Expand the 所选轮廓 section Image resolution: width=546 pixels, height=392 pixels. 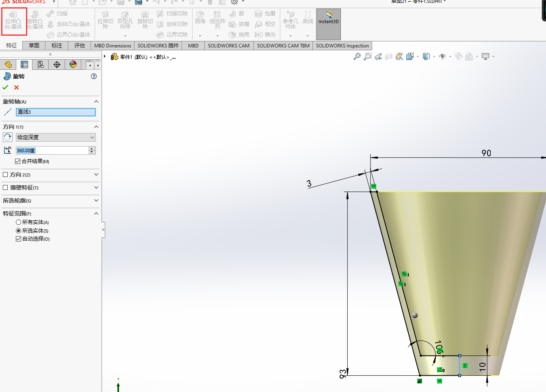coord(96,200)
